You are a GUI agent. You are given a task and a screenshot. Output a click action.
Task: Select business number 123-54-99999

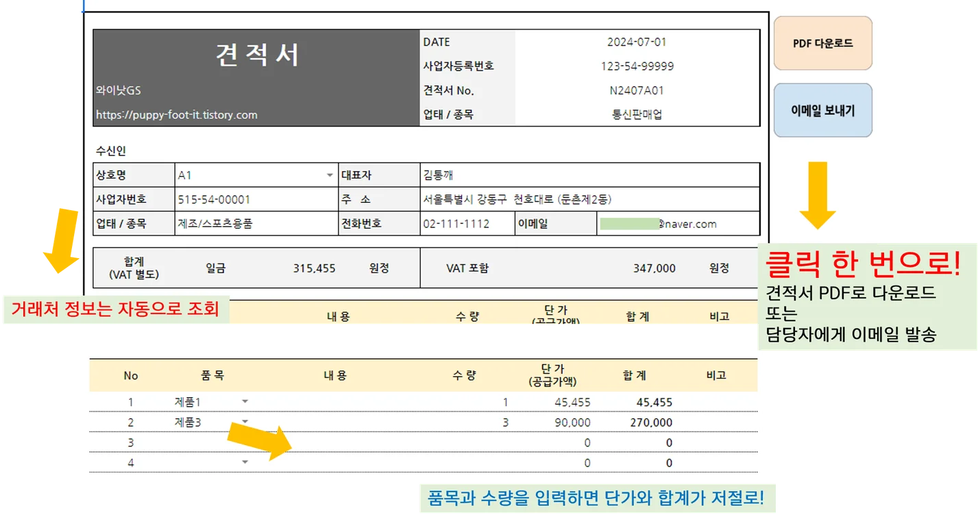[637, 66]
